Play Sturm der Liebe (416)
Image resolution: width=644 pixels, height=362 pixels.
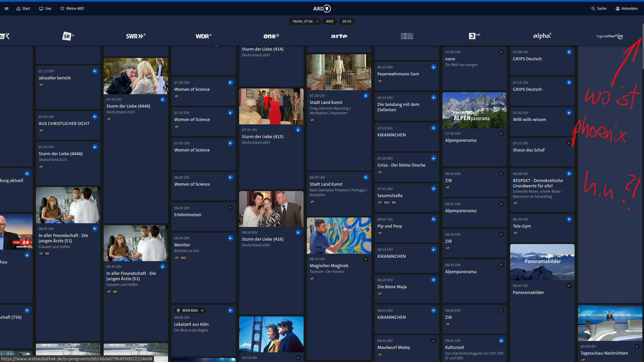298,232
